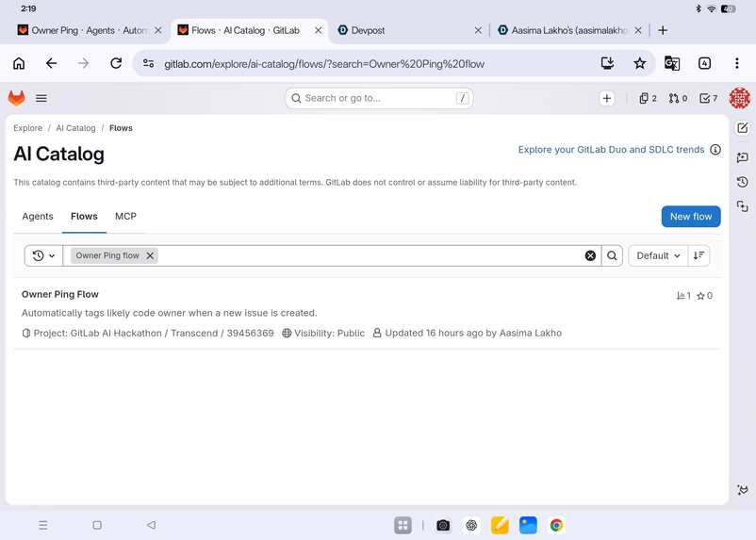Image resolution: width=756 pixels, height=540 pixels.
Task: Open the Gallery app in the dock
Action: (x=528, y=525)
